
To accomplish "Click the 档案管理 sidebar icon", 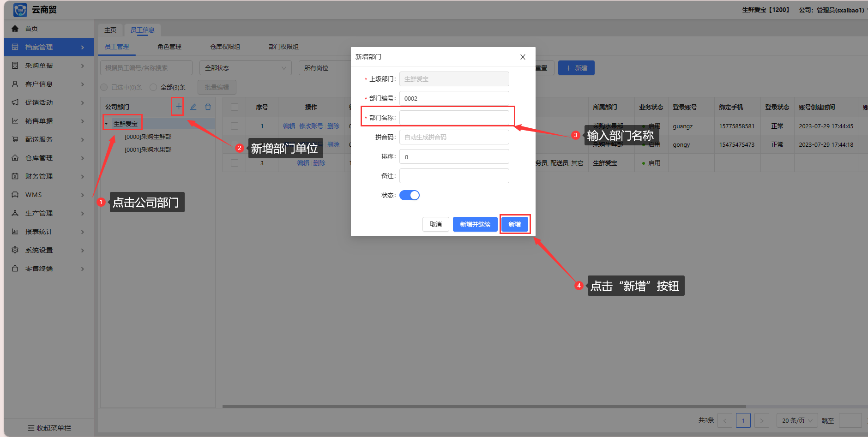I will coord(15,47).
